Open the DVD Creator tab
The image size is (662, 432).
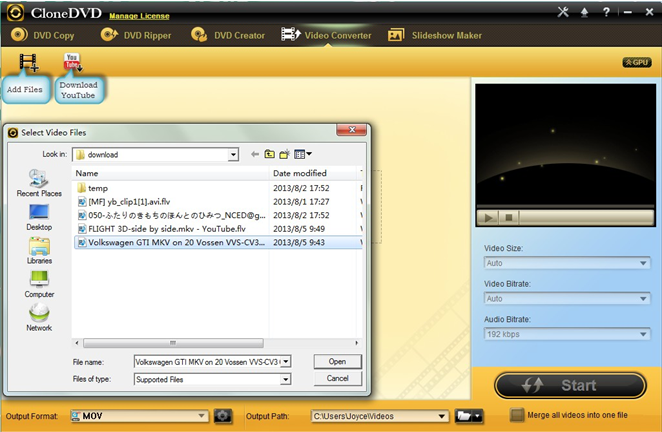click(228, 35)
